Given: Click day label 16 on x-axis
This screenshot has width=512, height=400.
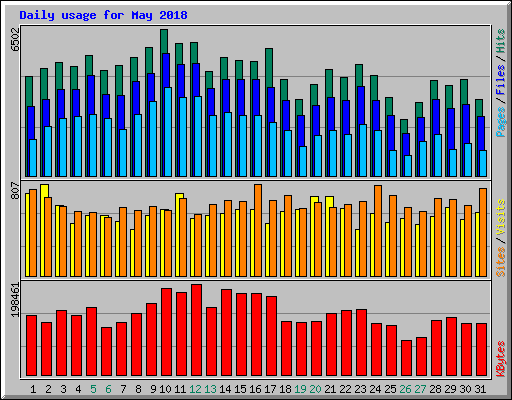Looking at the screenshot, I should (255, 389).
